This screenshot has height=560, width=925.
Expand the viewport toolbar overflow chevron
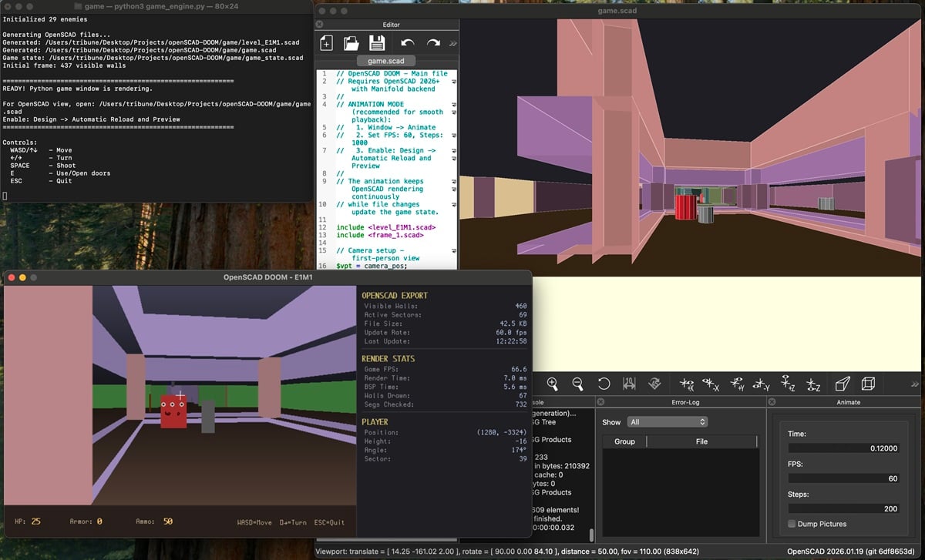tap(915, 384)
